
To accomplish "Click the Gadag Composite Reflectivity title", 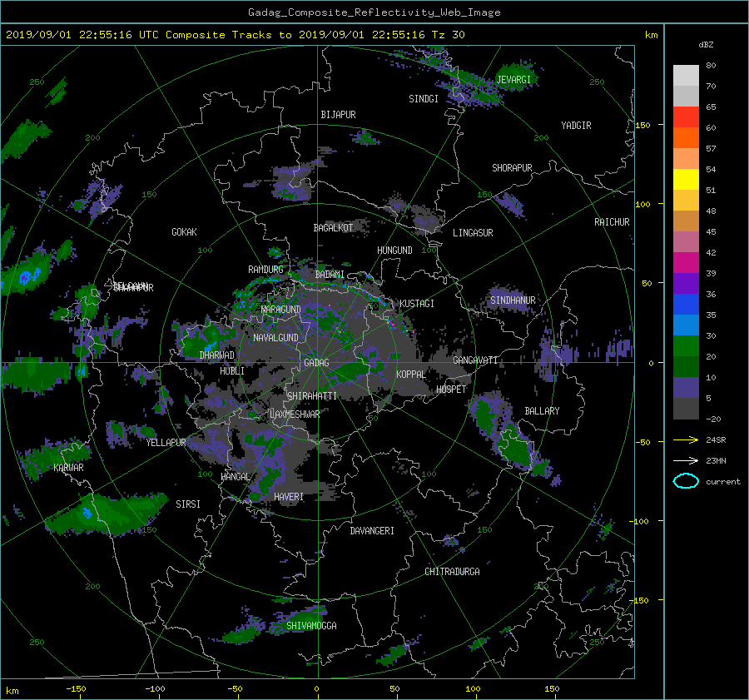I will [374, 12].
